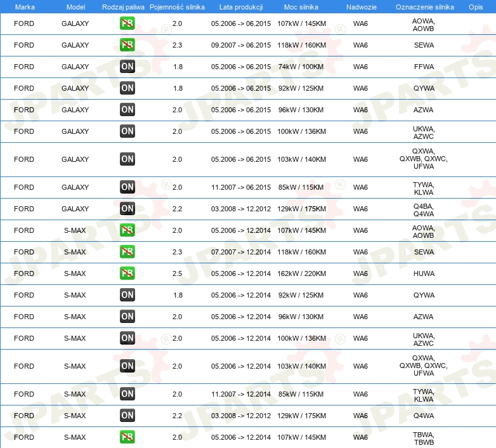Click ON icon in Galaxy 85kW / 115KM row
This screenshot has width=496, height=448.
127,187
